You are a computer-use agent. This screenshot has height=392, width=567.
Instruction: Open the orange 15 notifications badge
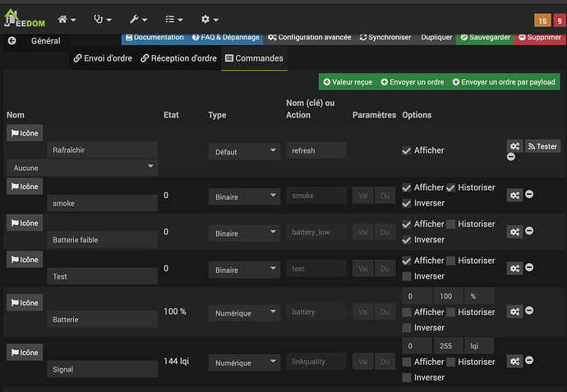click(x=542, y=21)
